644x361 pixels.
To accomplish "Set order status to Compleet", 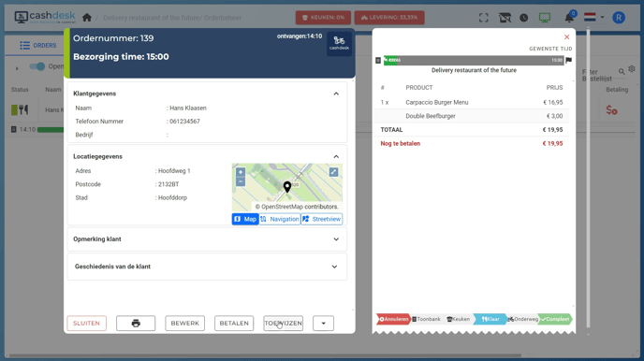I will coord(555,319).
